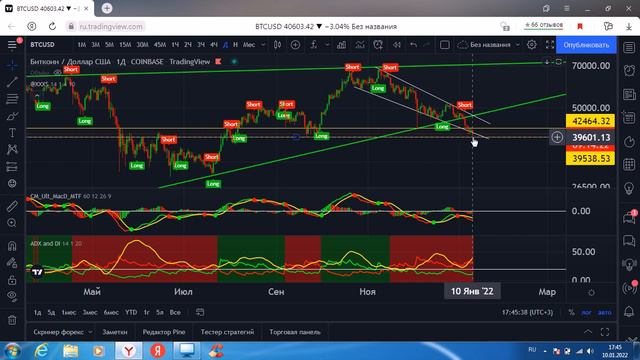This screenshot has height=360, width=640.
Task: Open the Заметки tab
Action: coord(115,332)
